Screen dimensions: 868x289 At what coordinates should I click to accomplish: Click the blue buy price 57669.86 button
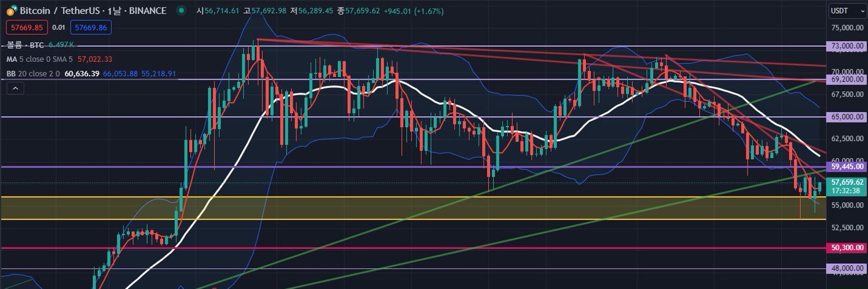click(x=91, y=27)
